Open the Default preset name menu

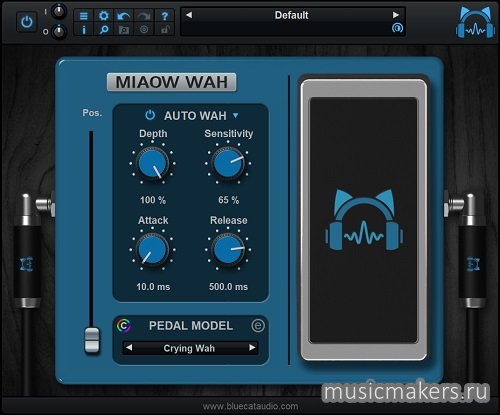[x=292, y=15]
